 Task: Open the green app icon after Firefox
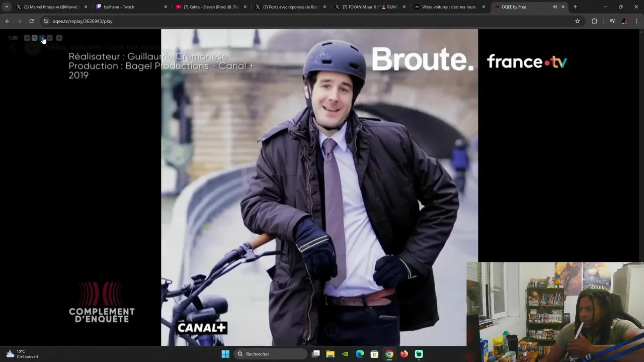pos(419,354)
